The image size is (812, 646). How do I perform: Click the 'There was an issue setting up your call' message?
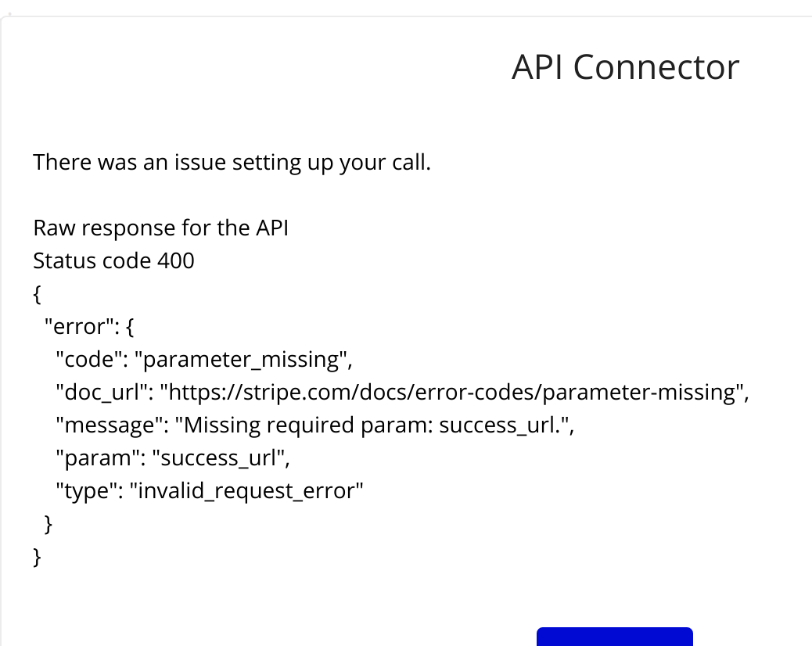[232, 163]
